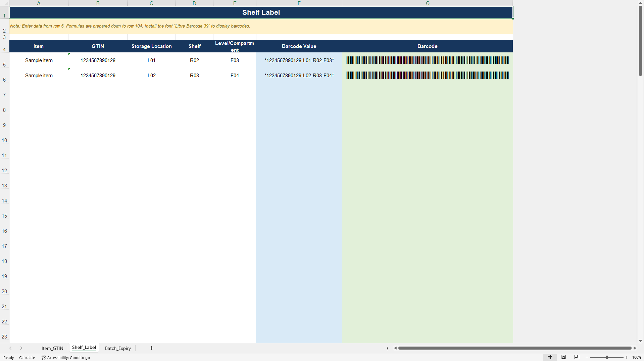Click the Shelf column header cell
Viewport: 644px width, 361px height.
pos(194,46)
